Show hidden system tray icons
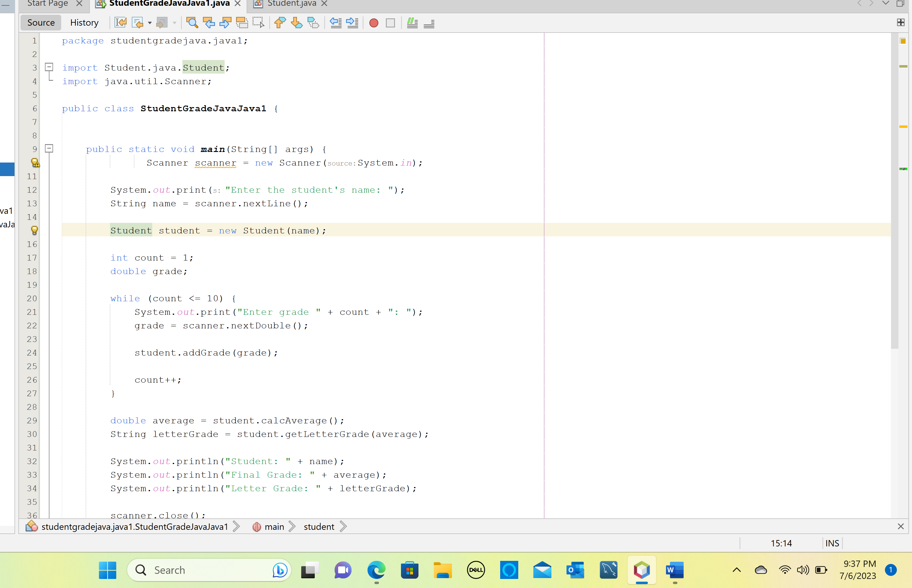Screen dimensions: 912x588 tap(737, 570)
